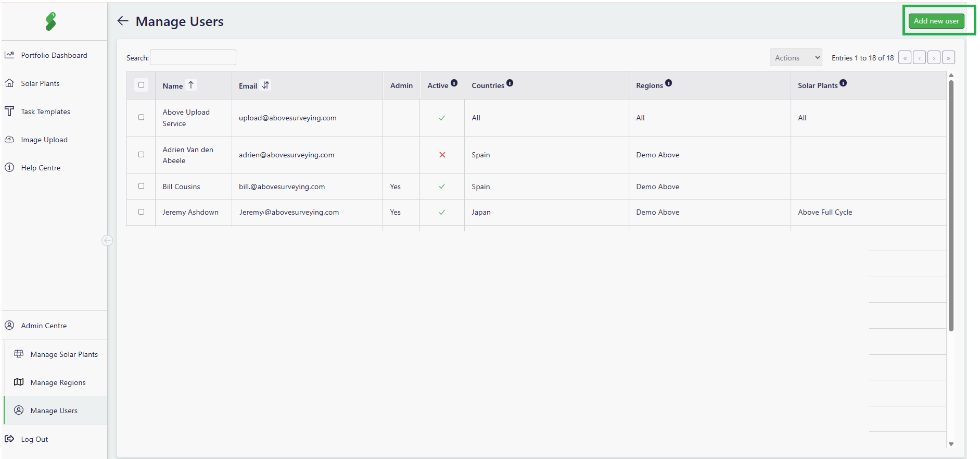
Task: Jump to the last page of entries
Action: pos(948,58)
